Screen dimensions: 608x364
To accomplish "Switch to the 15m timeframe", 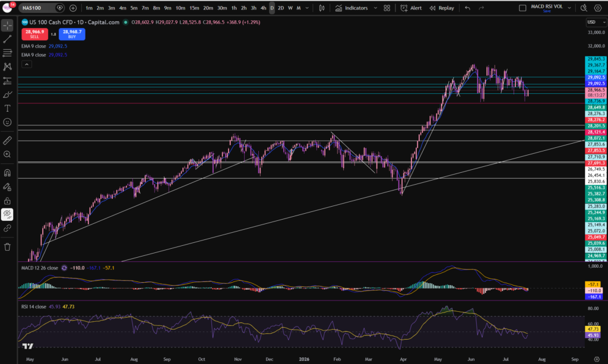I will [x=194, y=8].
